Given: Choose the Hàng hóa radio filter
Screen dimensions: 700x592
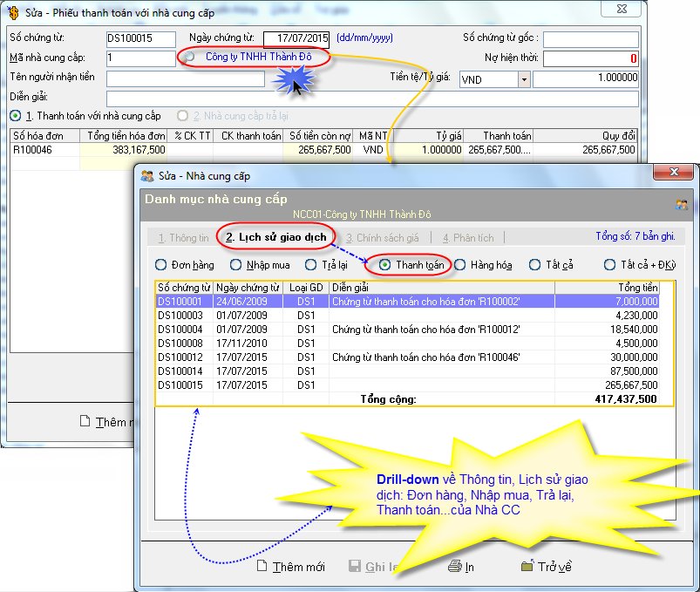Looking at the screenshot, I should click(459, 265).
